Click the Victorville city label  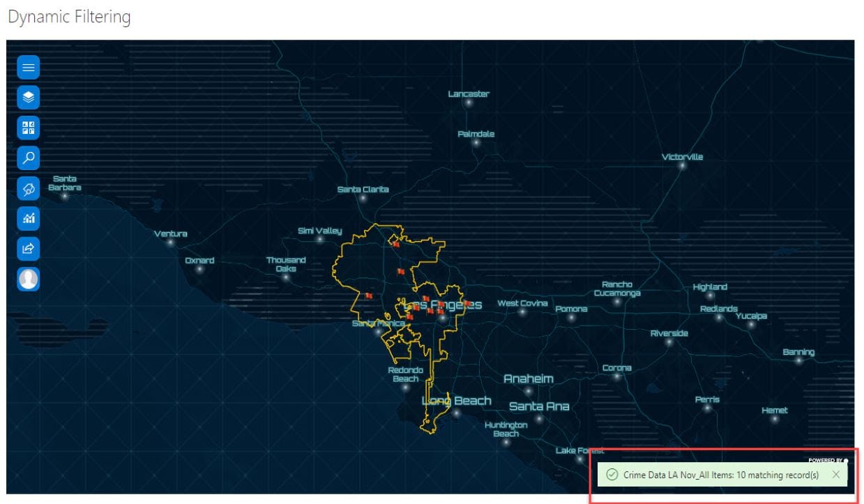point(682,157)
